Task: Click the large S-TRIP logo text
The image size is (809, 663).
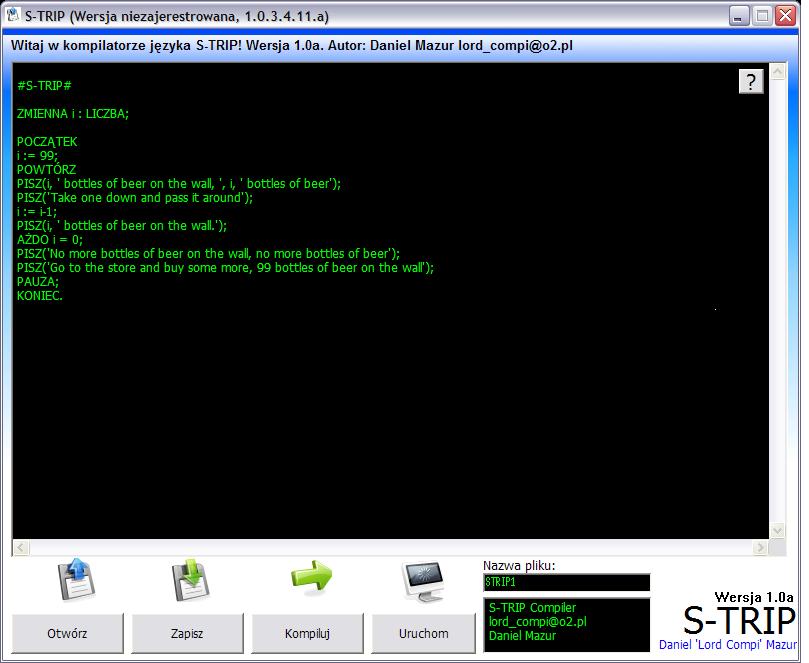Action: pyautogui.click(x=738, y=618)
